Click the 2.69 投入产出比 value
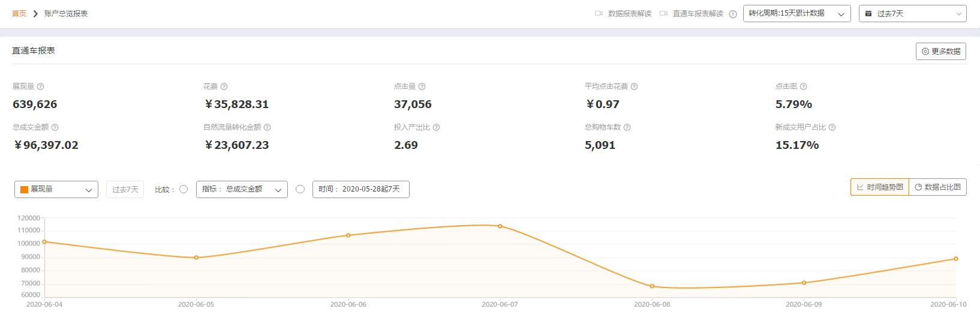The height and width of the screenshot is (335, 980). point(406,145)
